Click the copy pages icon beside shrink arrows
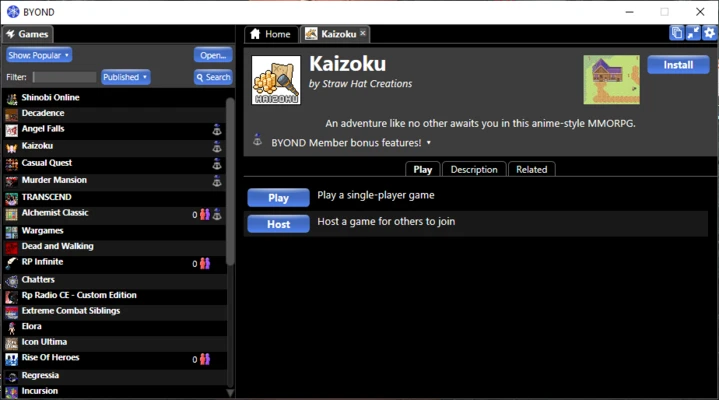This screenshot has height=400, width=719. tap(677, 33)
